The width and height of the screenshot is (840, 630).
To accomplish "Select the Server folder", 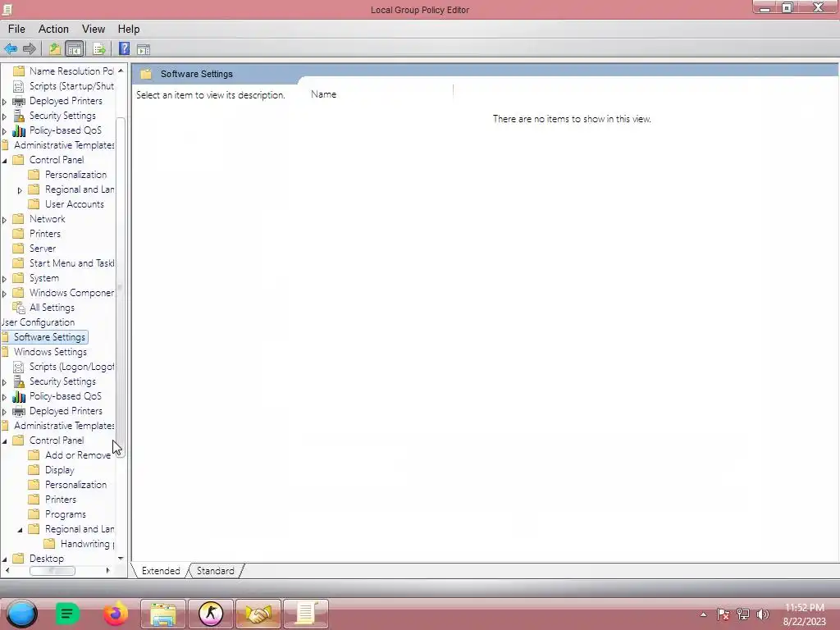I will [x=43, y=249].
